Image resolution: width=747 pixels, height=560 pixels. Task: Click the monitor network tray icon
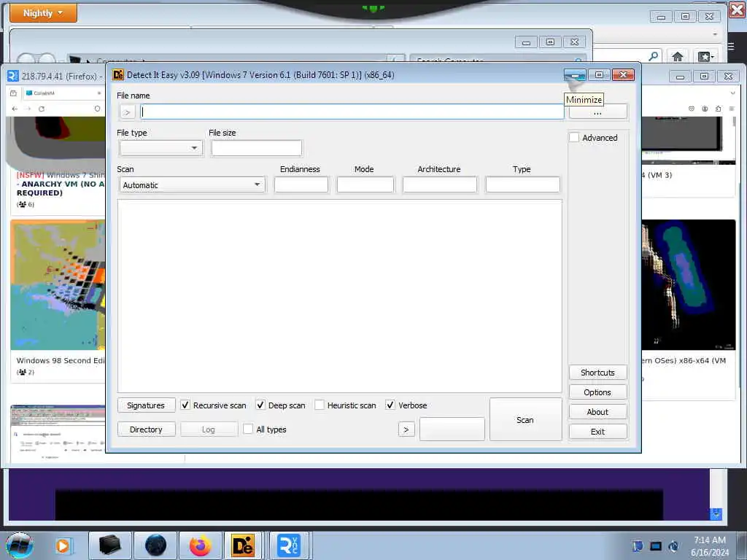(x=656, y=546)
